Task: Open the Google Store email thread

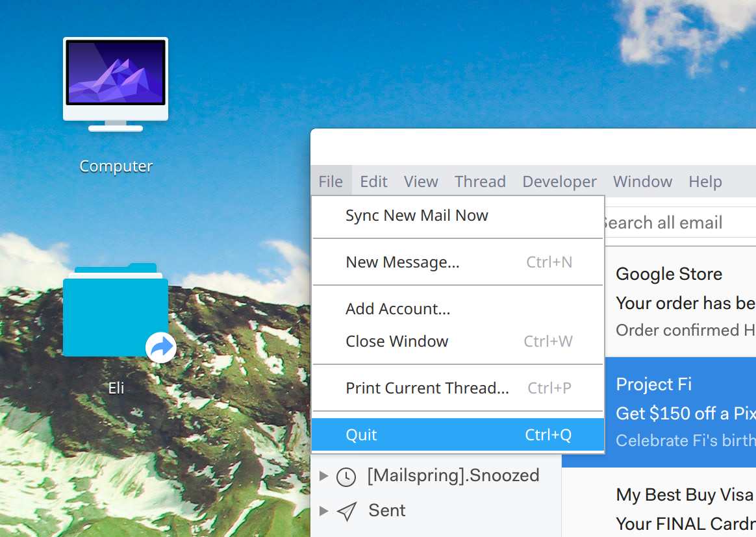Action: (x=681, y=302)
